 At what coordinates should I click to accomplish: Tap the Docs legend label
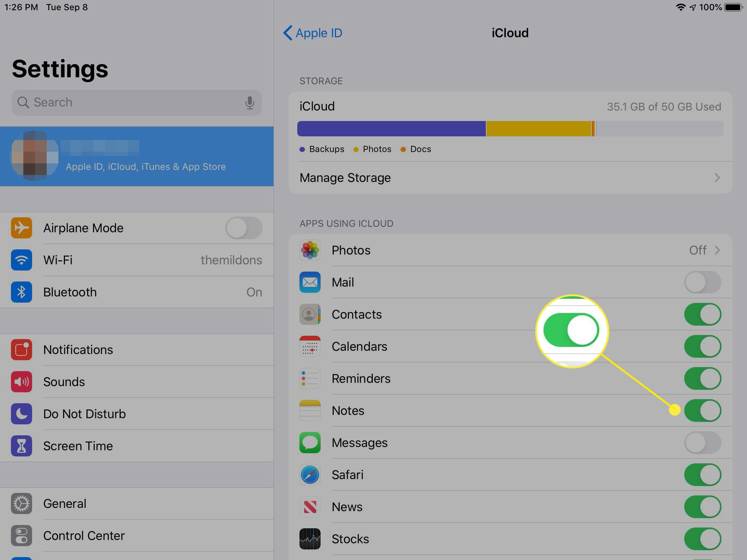[421, 149]
